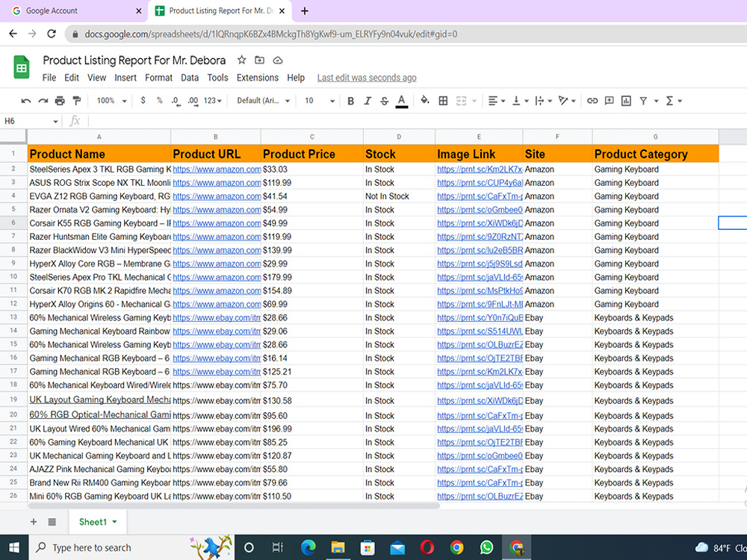Open Vertical align dropdown
Image resolution: width=747 pixels, height=560 pixels.
(x=520, y=101)
